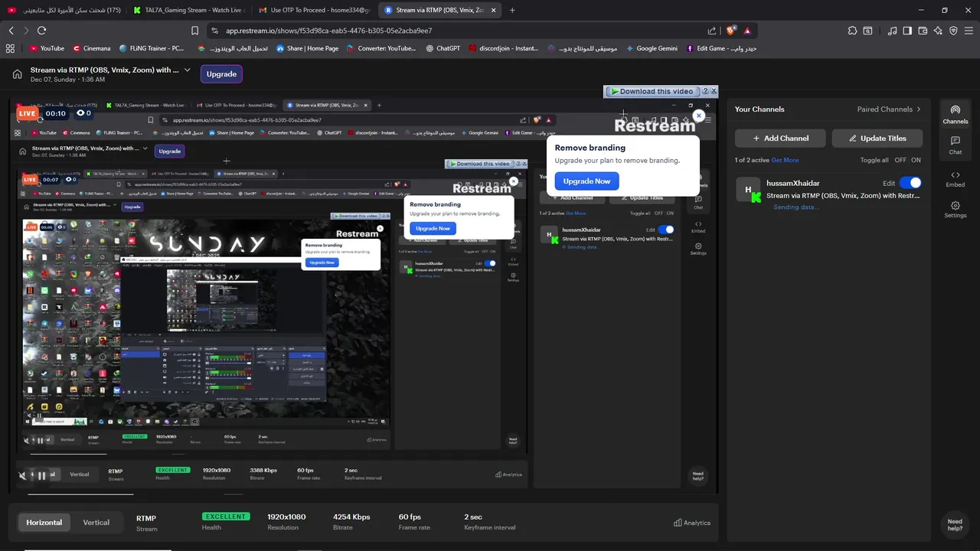The height and width of the screenshot is (551, 980).
Task: Expand the Paired Channels chevron
Action: point(920,109)
